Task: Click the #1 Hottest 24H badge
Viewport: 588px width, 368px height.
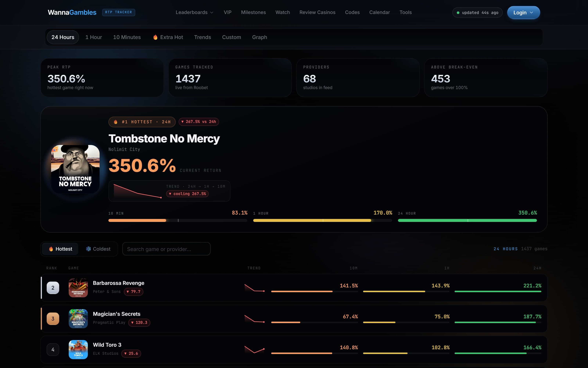Action: (x=142, y=122)
